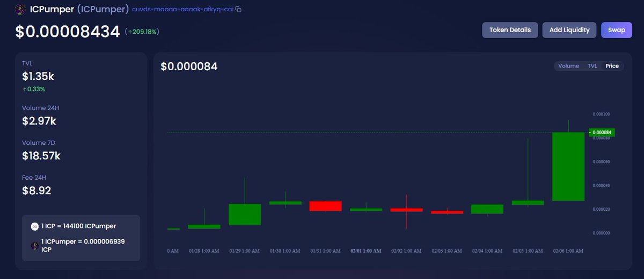Click the chart price header $0.000084
The image size is (644, 279).
click(189, 67)
